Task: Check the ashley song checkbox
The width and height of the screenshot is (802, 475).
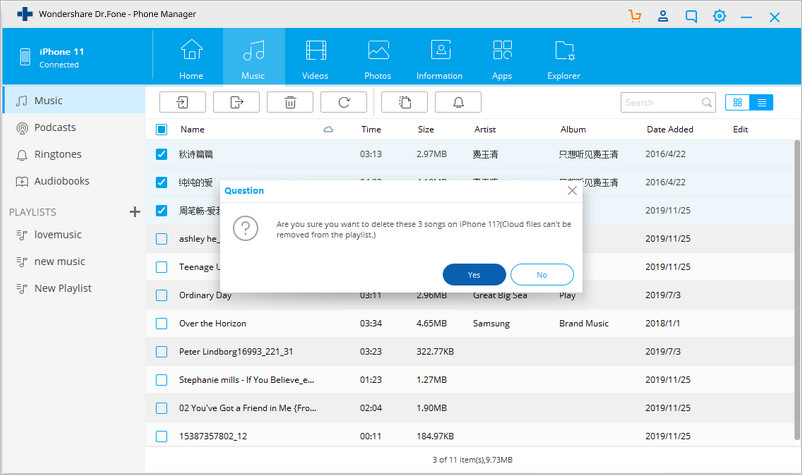Action: coord(161,239)
